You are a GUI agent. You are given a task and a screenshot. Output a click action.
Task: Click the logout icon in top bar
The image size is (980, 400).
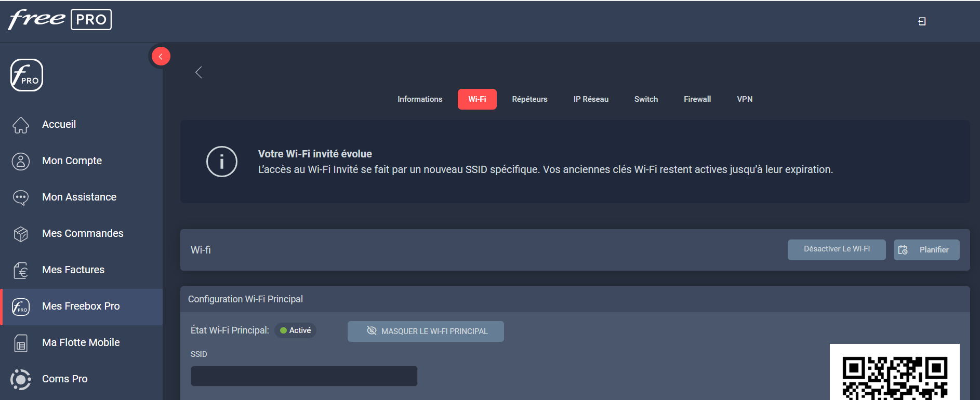(x=922, y=21)
